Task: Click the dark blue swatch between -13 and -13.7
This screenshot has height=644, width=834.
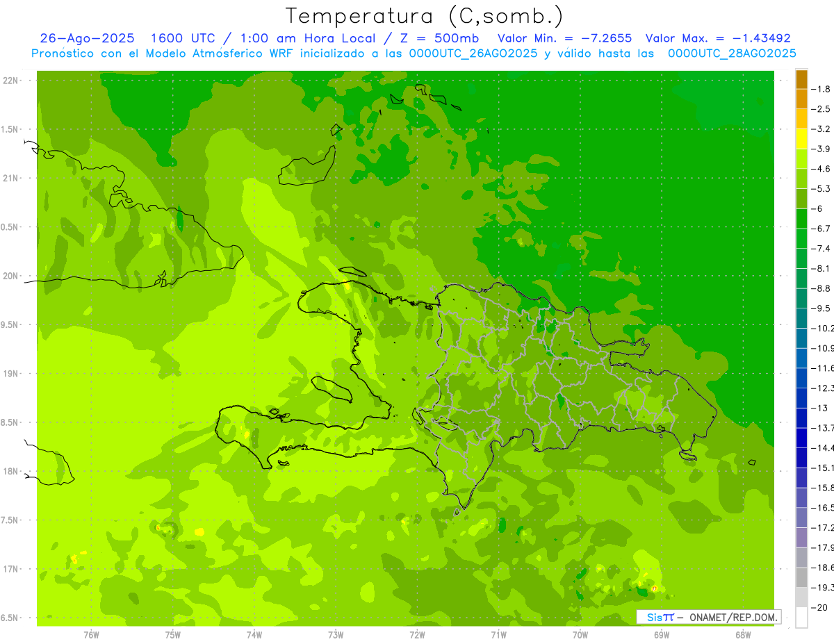Action: click(x=801, y=418)
